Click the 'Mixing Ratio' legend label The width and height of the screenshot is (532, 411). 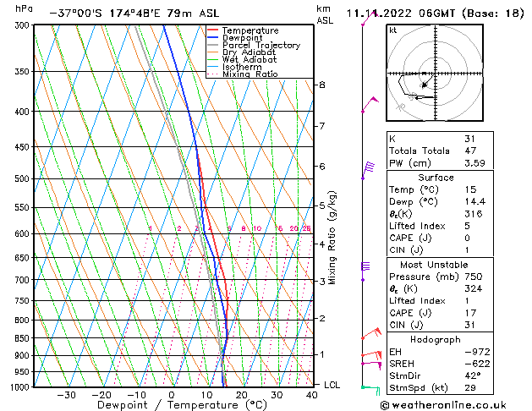pos(250,74)
